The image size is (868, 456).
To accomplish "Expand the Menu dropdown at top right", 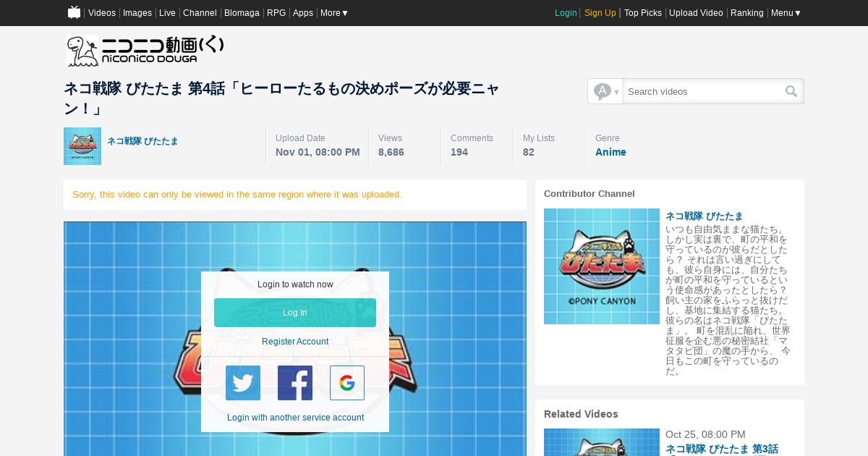I will pyautogui.click(x=786, y=13).
